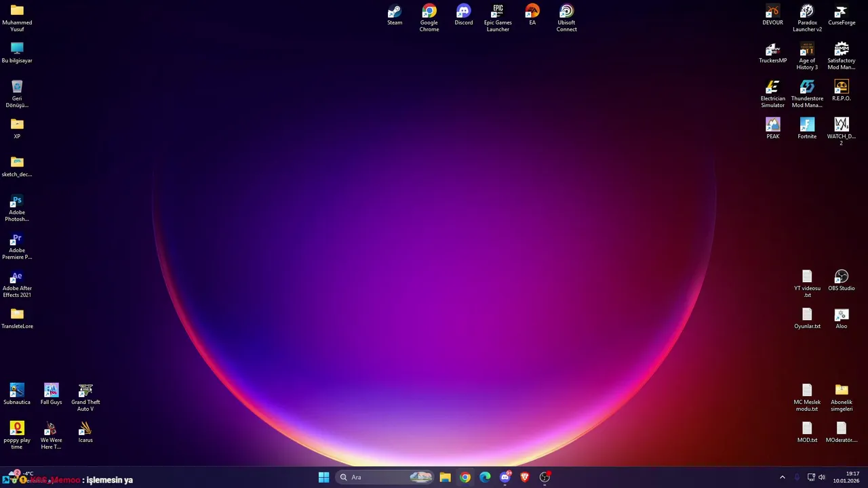
Task: Open Discord from the taskbar
Action: (505, 477)
